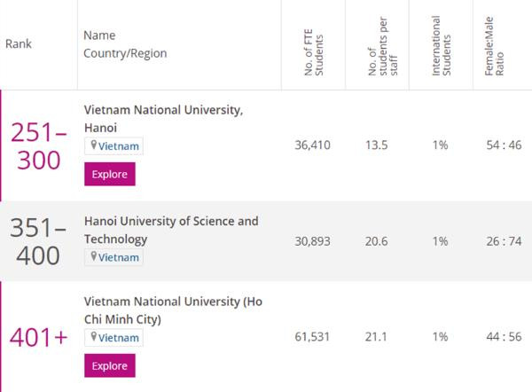The width and height of the screenshot is (532, 392).
Task: Click Country/Region header label
Action: click(125, 53)
